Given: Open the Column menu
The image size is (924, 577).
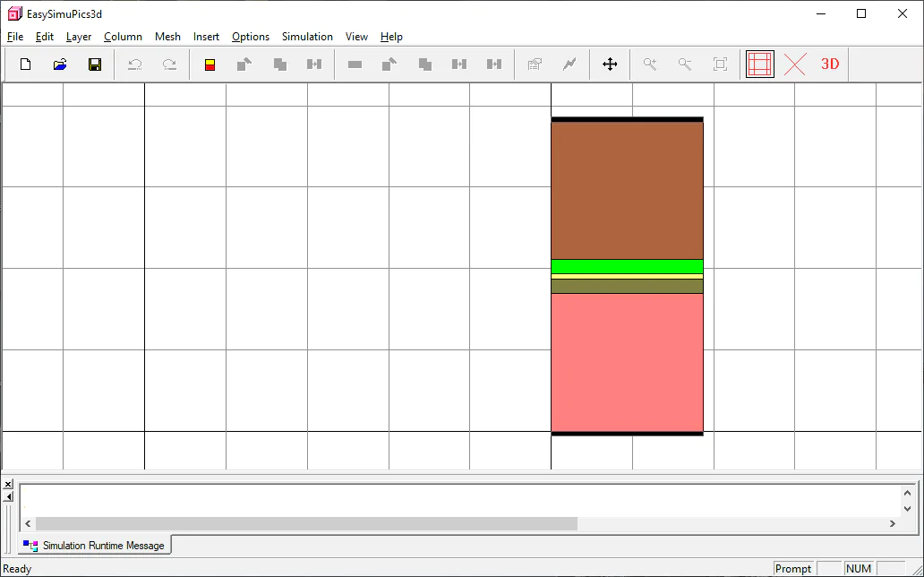Looking at the screenshot, I should click(x=123, y=37).
